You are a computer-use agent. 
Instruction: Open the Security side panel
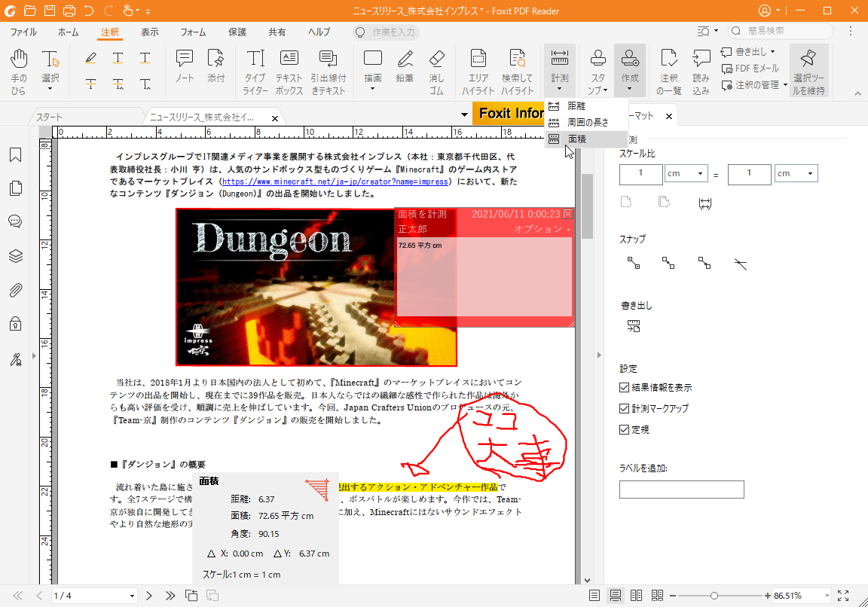[16, 324]
